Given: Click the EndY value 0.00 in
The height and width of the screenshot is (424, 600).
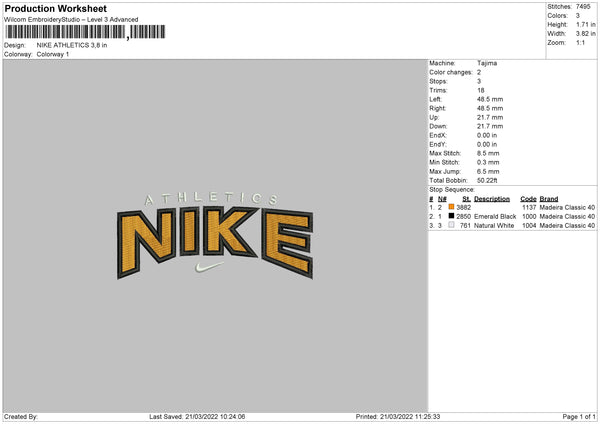Looking at the screenshot, I should (x=487, y=144).
